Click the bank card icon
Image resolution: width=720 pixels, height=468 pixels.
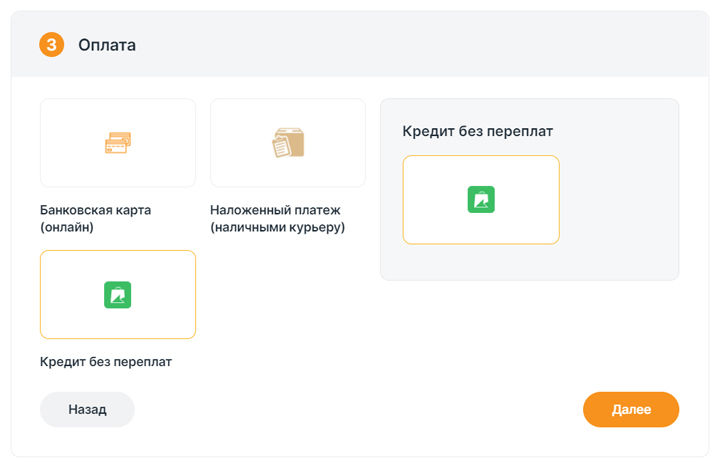pos(118,143)
